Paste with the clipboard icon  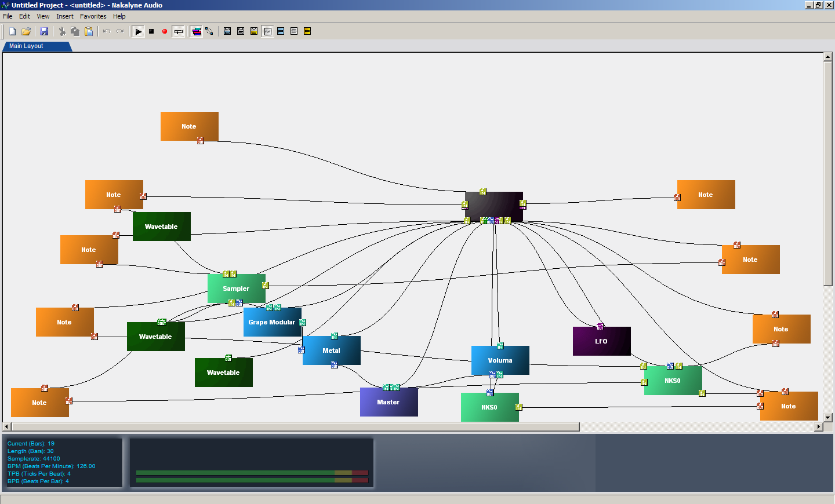click(x=89, y=31)
